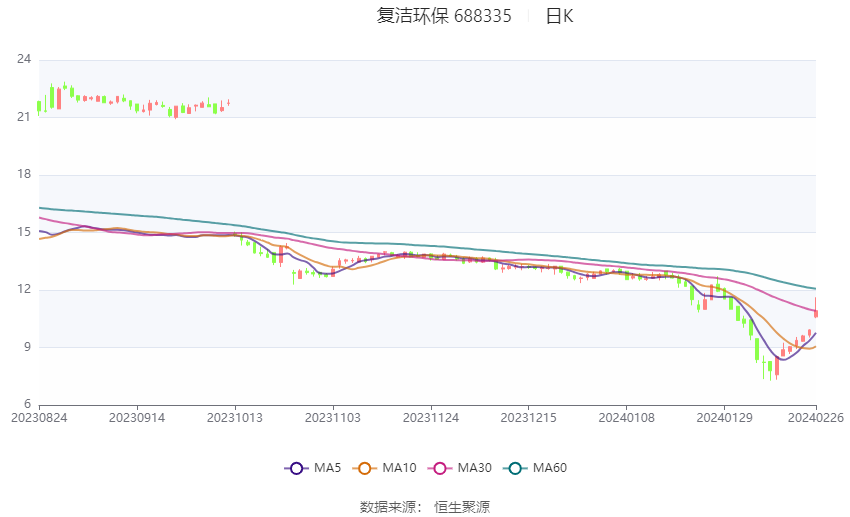Click the x-axis date 20231124

coord(431,418)
